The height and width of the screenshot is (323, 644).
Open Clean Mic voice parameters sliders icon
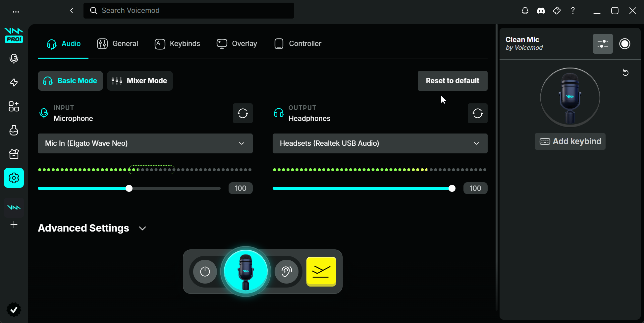pyautogui.click(x=603, y=43)
